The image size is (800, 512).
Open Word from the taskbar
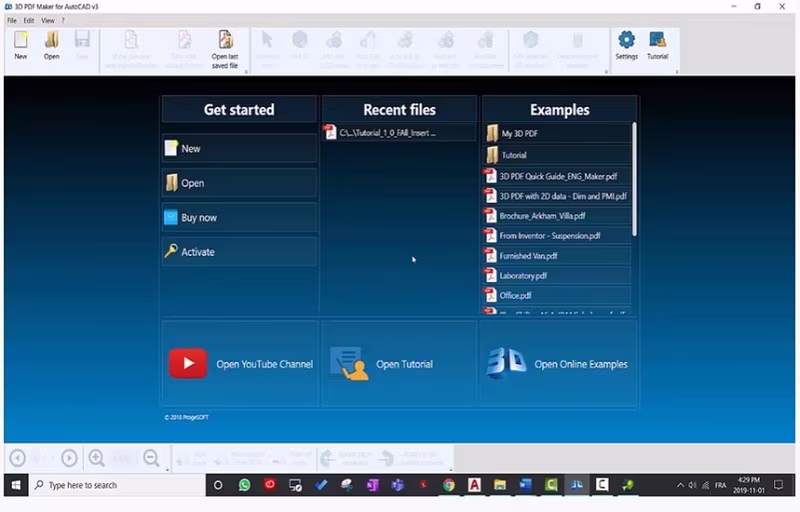coord(526,485)
